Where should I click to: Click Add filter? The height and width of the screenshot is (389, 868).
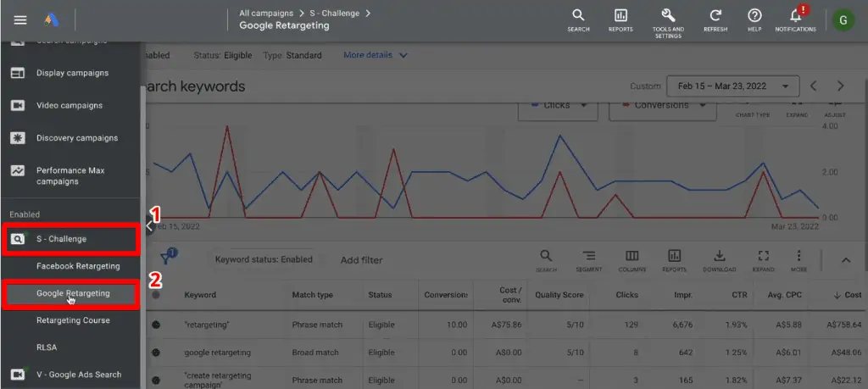(361, 260)
